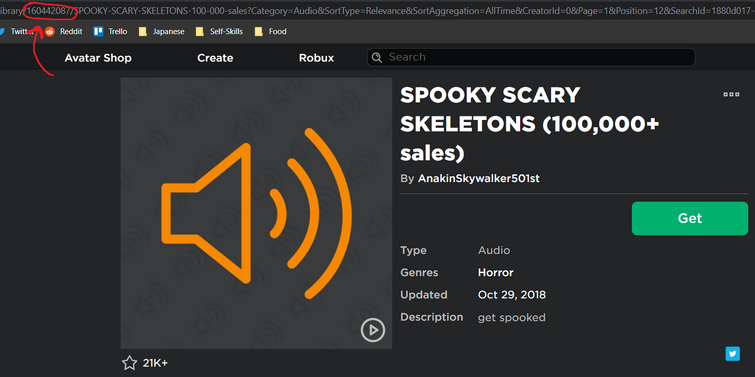Open the Japanese bookmarks folder
The width and height of the screenshot is (755, 377).
[161, 32]
